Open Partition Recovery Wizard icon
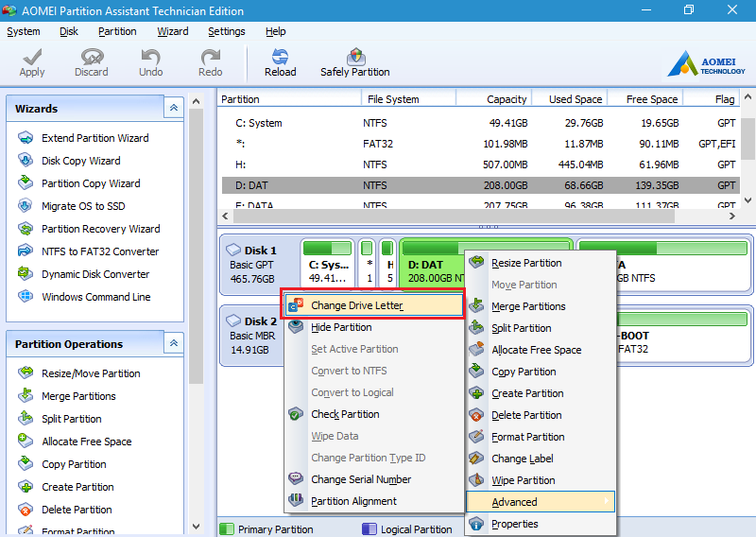 26,229
